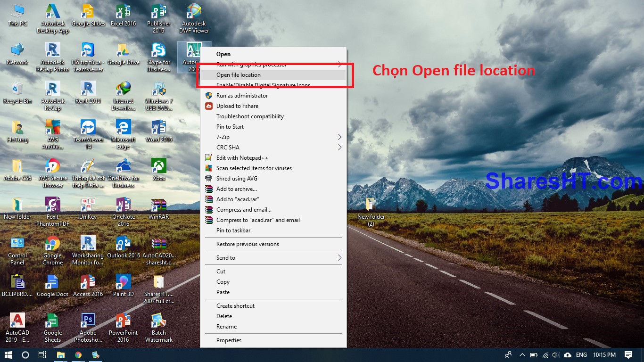The height and width of the screenshot is (362, 644).
Task: Click the Skype for Business icon
Action: click(x=159, y=58)
